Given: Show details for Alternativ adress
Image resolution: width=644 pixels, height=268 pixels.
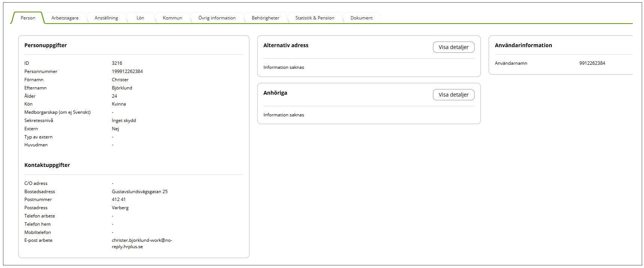Looking at the screenshot, I should 453,47.
